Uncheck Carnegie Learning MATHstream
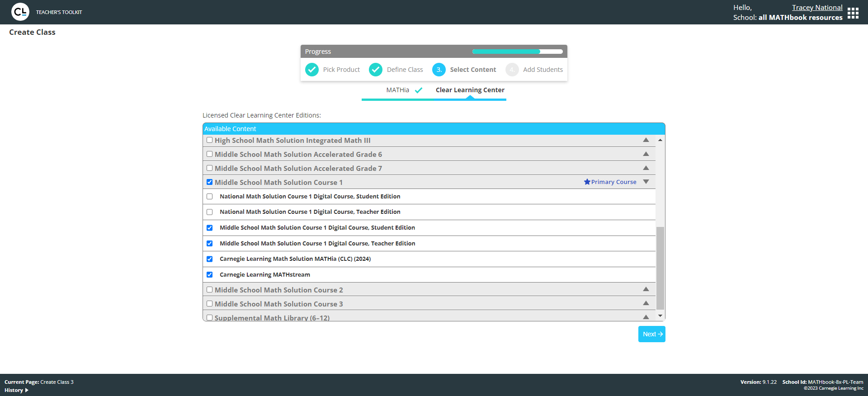868x396 pixels. (x=210, y=275)
